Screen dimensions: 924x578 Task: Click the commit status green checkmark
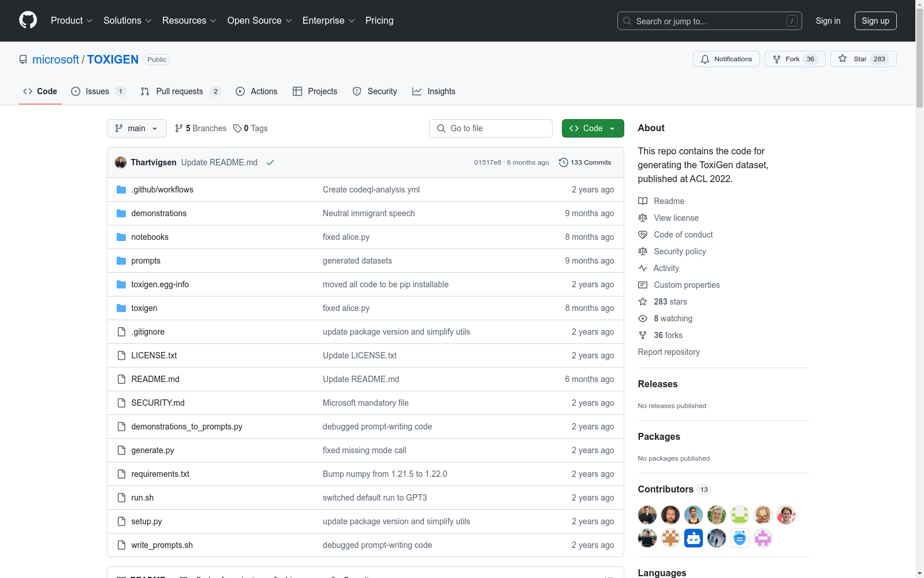tap(270, 162)
